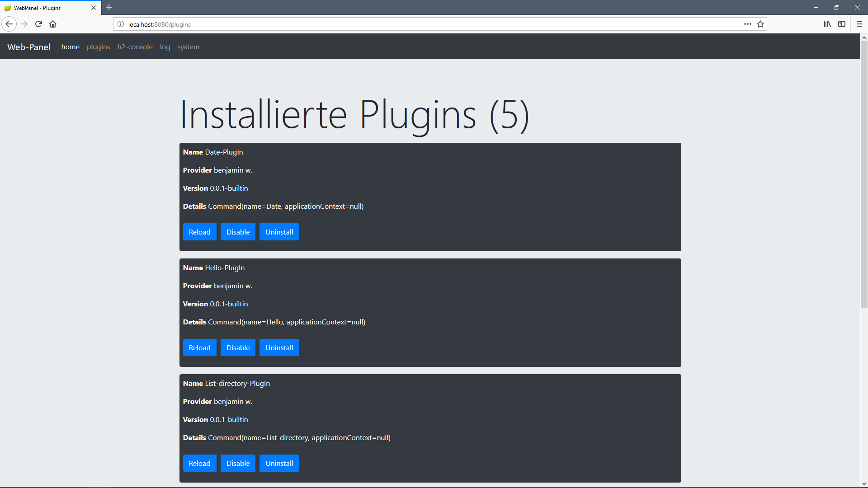The width and height of the screenshot is (868, 488).
Task: Click the scrollbar down arrow
Action: [864, 484]
